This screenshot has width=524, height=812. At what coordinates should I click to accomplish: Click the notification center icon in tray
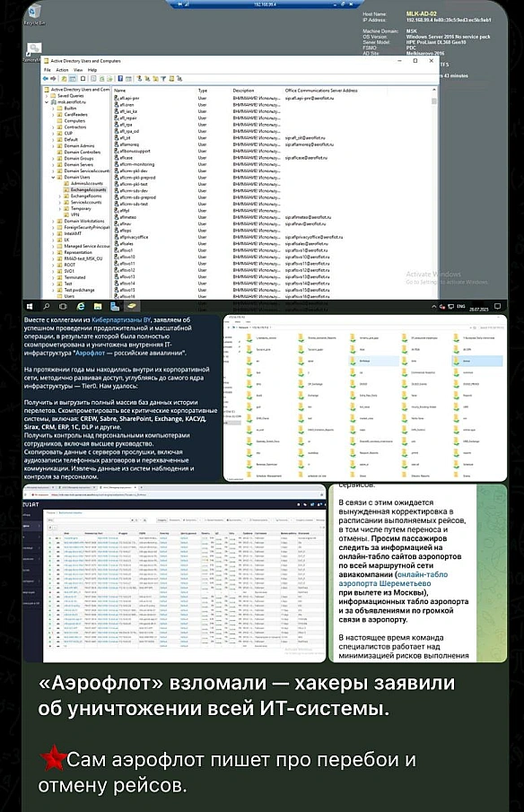pos(498,307)
